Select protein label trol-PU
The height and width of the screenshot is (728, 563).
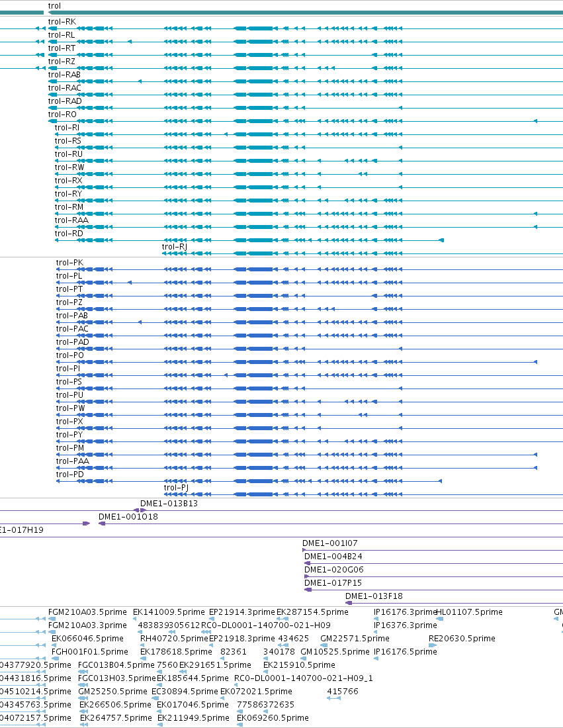[x=70, y=395]
